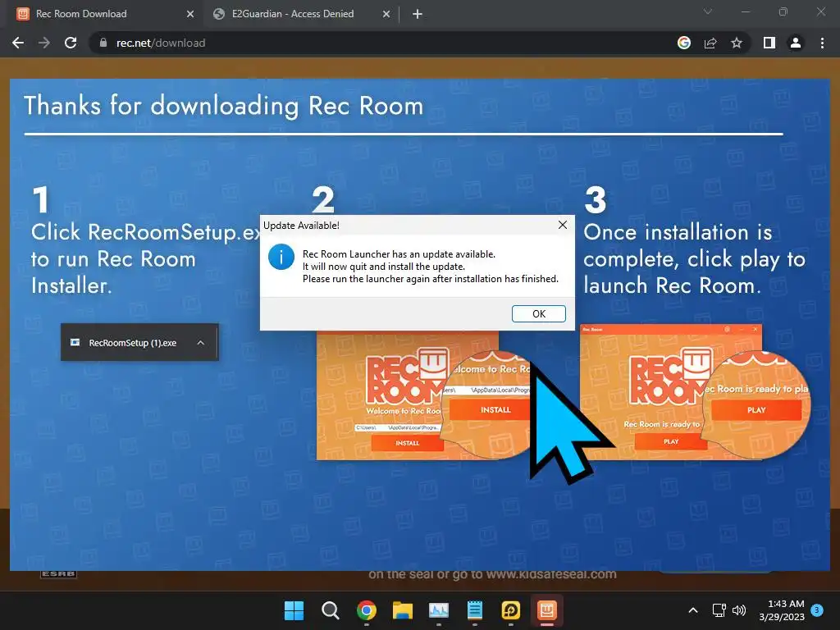
Task: Click the 'Thanks for downloading Rec Room' heading
Action: click(224, 106)
